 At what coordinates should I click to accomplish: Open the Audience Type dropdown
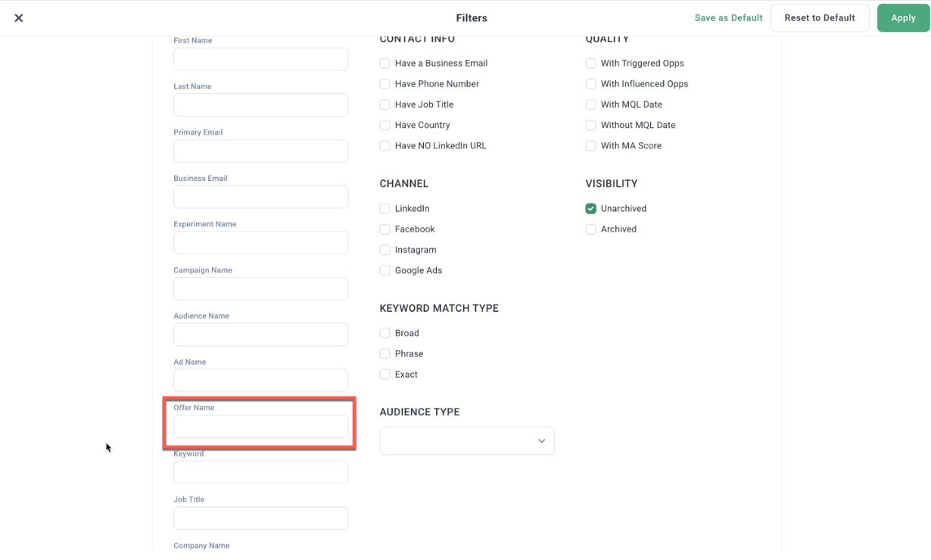tap(466, 440)
